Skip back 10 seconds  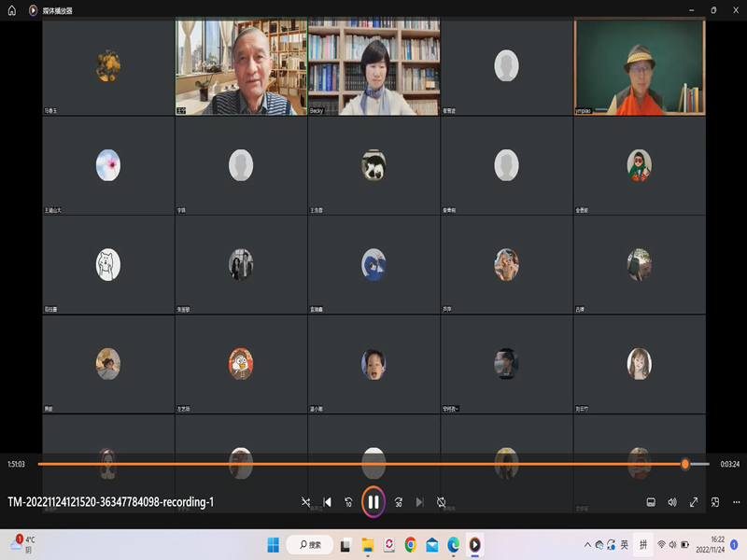[348, 502]
